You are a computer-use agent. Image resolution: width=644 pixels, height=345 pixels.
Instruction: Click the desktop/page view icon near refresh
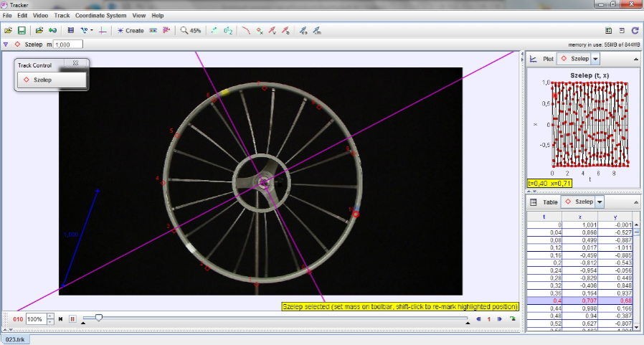click(622, 30)
